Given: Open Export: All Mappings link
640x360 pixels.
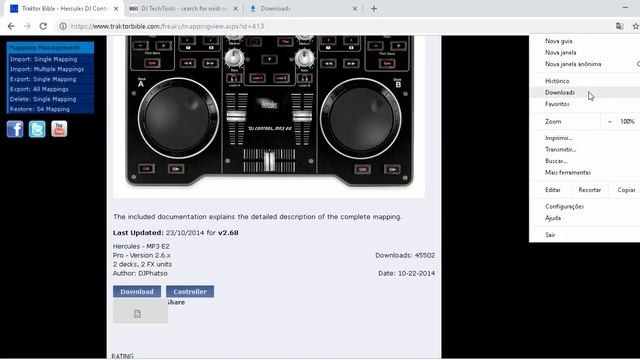Looking at the screenshot, I should pyautogui.click(x=39, y=89).
